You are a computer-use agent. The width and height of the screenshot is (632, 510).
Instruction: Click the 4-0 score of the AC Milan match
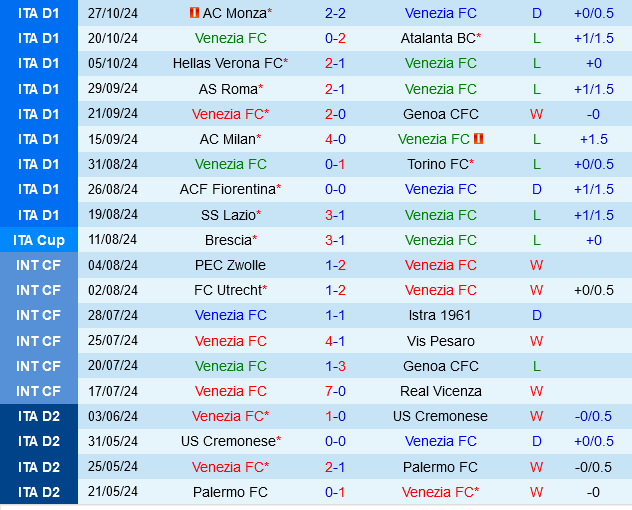click(x=335, y=139)
